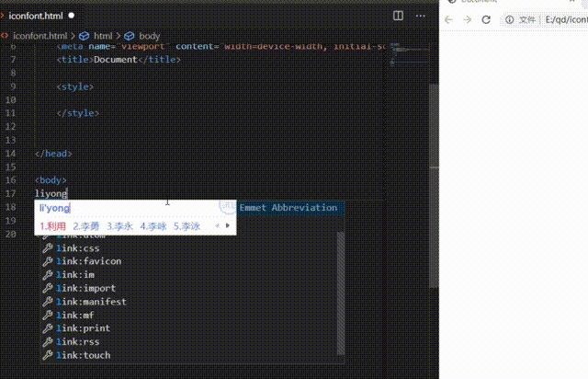
Task: Click the browser back arrow
Action: pos(448,19)
